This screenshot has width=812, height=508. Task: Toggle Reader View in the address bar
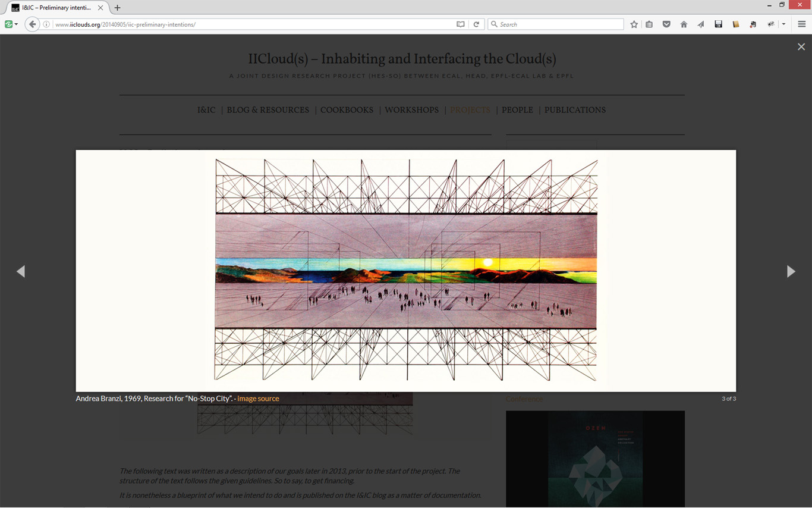pyautogui.click(x=460, y=24)
